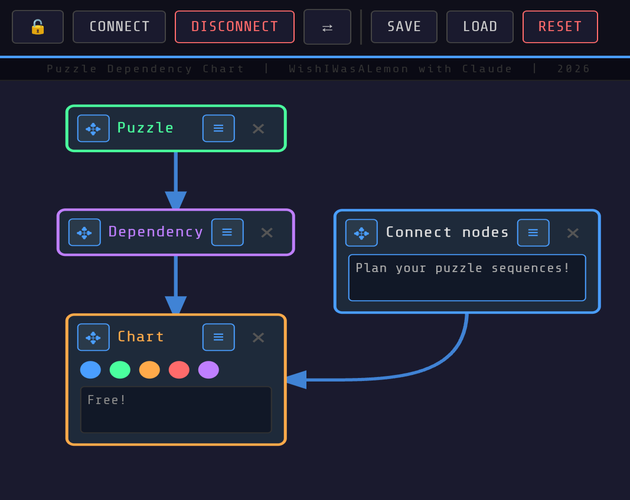Click the 'Plan your puzzle sequences!' text field
630x500 pixels.
point(467,278)
